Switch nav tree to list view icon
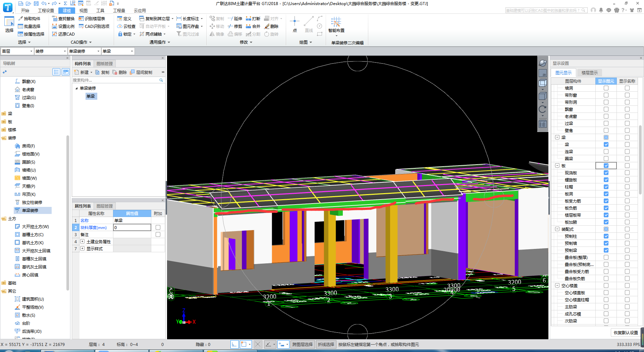This screenshot has width=644, height=352. tap(56, 72)
